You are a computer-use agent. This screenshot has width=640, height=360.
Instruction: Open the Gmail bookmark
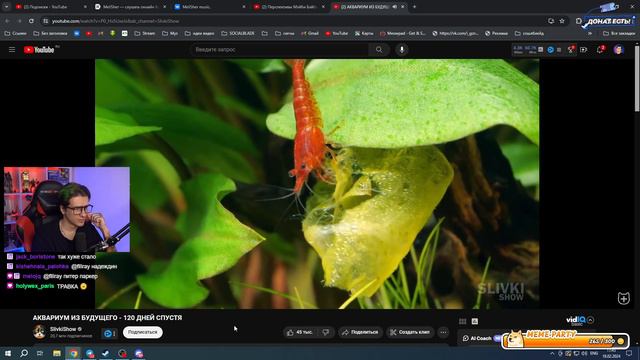point(310,33)
